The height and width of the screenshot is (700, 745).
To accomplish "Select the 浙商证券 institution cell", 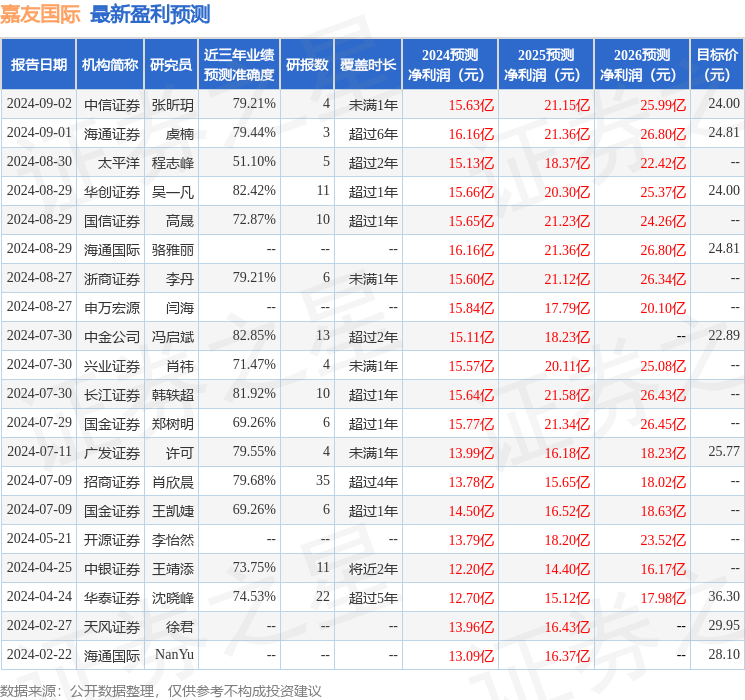I will pyautogui.click(x=110, y=278).
